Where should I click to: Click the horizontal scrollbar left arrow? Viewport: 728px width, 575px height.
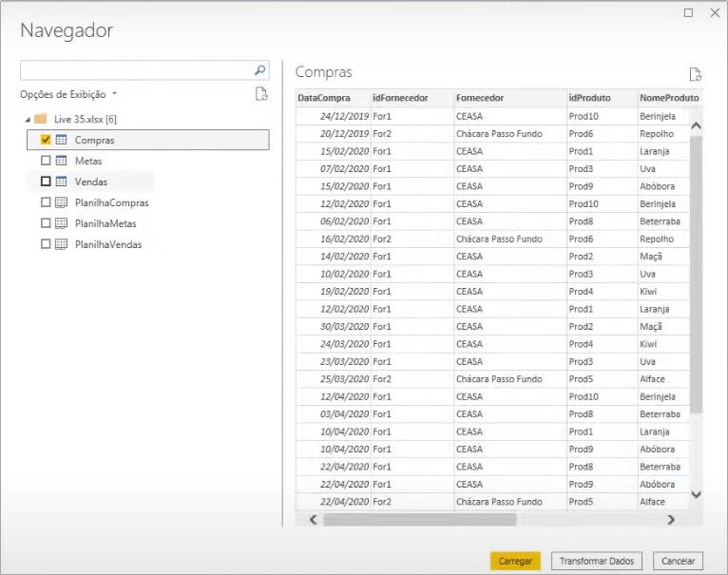314,519
